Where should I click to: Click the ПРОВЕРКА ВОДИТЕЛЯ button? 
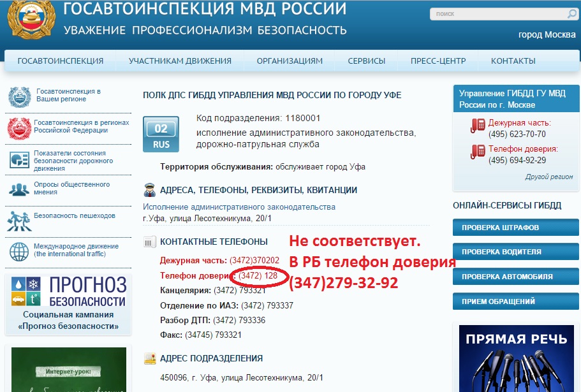515,252
